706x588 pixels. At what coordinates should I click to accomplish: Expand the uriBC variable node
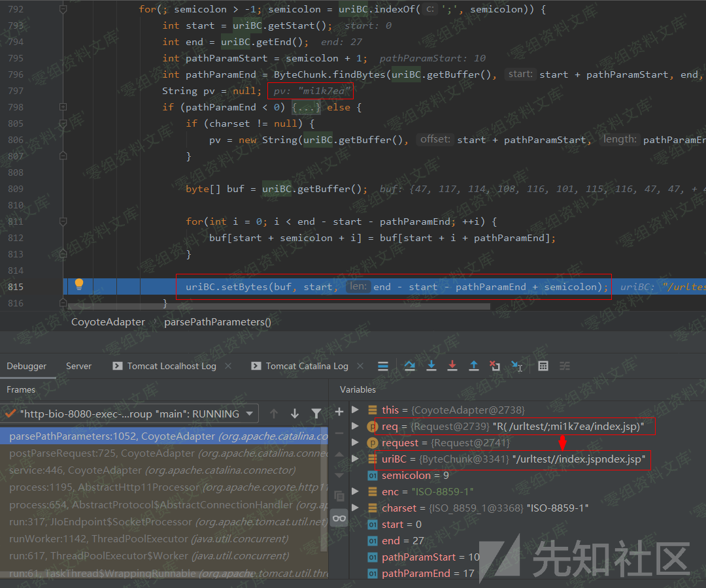coord(356,459)
